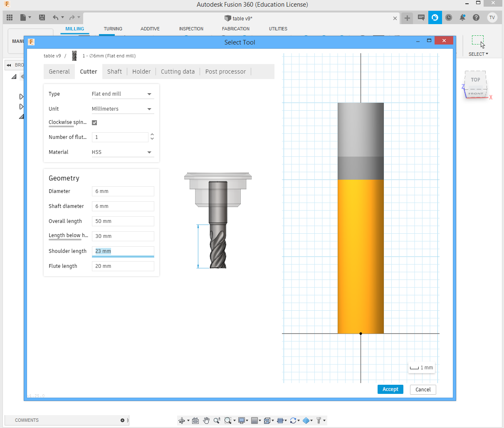The width and height of the screenshot is (504, 428).
Task: Switch to the TURNING ribbon tab
Action: pos(113,29)
